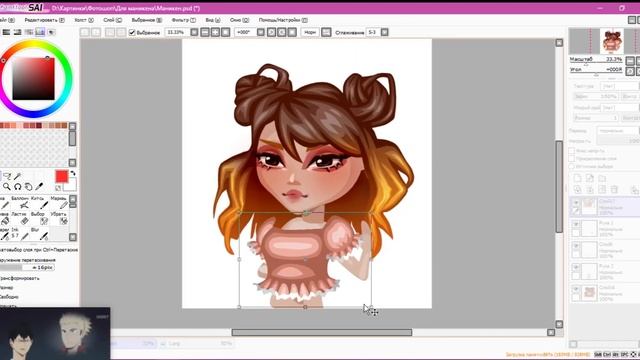Open the Вид menu
Screen dimensions: 640x360
(213, 20)
